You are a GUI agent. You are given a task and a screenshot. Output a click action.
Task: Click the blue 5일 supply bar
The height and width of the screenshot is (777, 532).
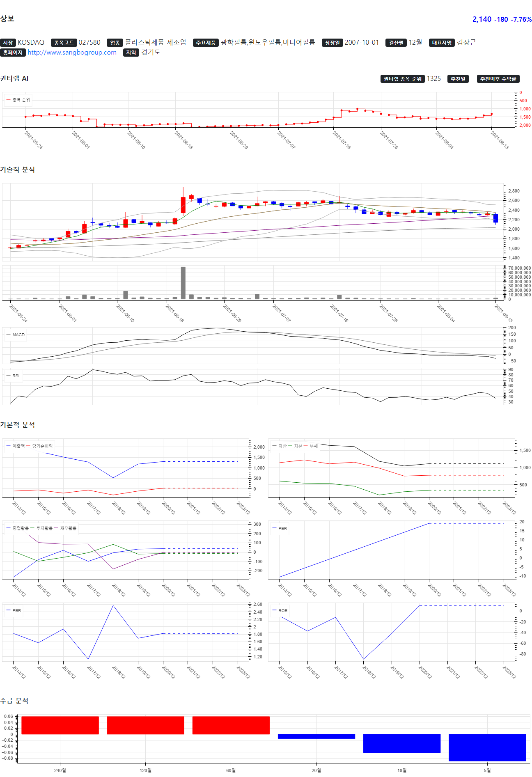click(487, 747)
